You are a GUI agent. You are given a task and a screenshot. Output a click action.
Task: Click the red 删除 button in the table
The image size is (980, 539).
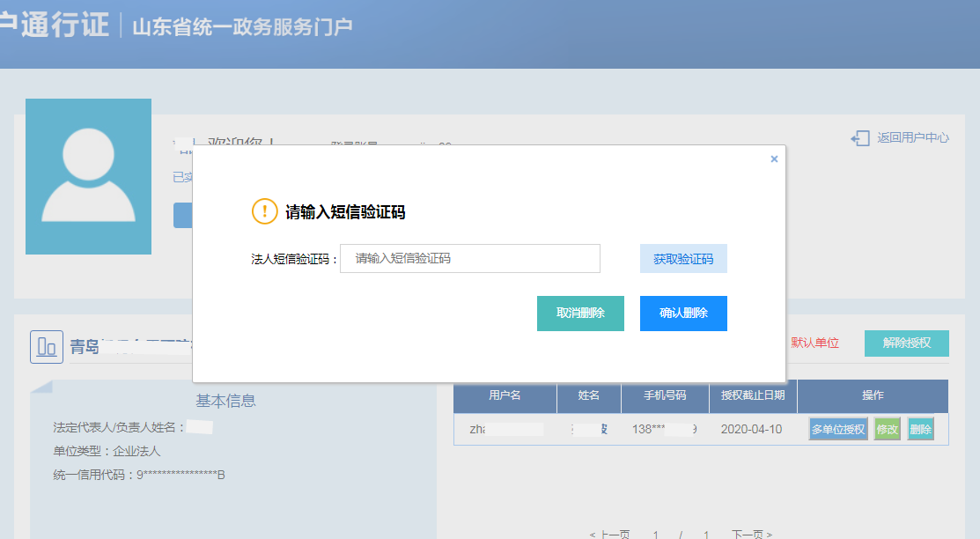tap(922, 429)
